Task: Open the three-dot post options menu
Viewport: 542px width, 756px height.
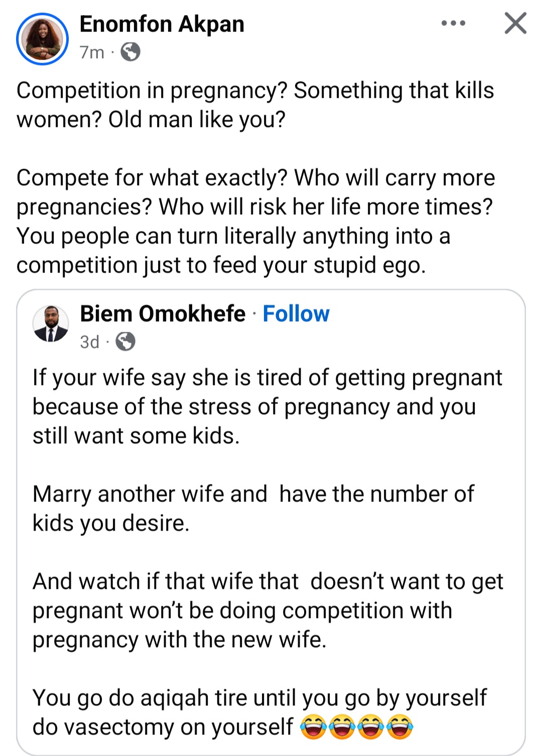Action: pos(453,23)
